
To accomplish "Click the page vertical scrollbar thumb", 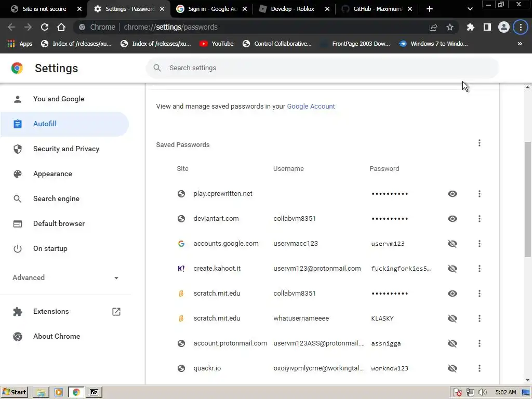I will pyautogui.click(x=528, y=199).
